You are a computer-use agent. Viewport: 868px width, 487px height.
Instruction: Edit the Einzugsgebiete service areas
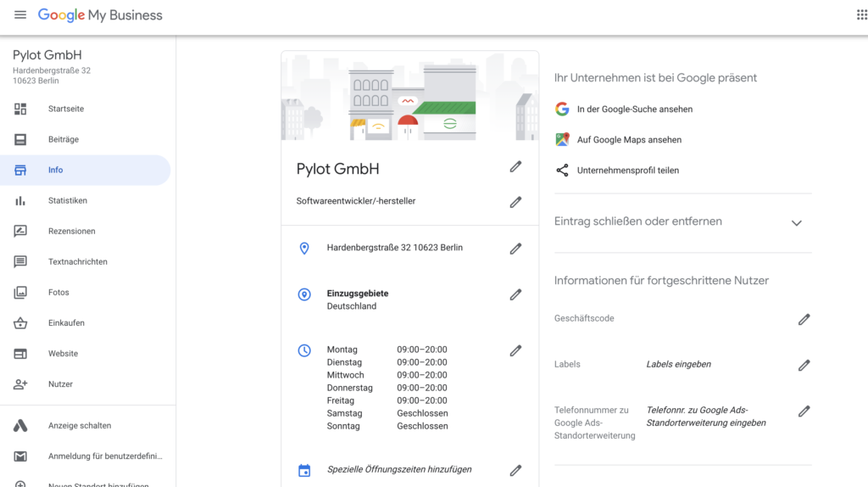click(x=515, y=294)
